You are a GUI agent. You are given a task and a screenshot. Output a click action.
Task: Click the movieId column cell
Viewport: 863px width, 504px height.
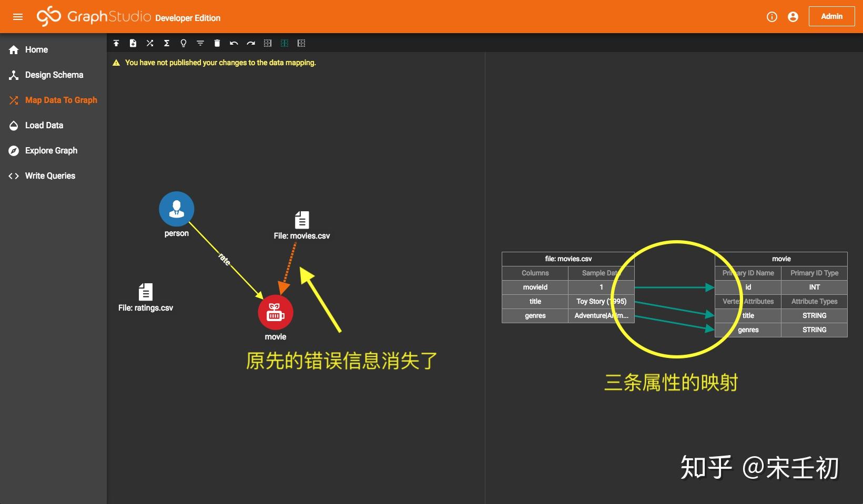click(x=535, y=287)
